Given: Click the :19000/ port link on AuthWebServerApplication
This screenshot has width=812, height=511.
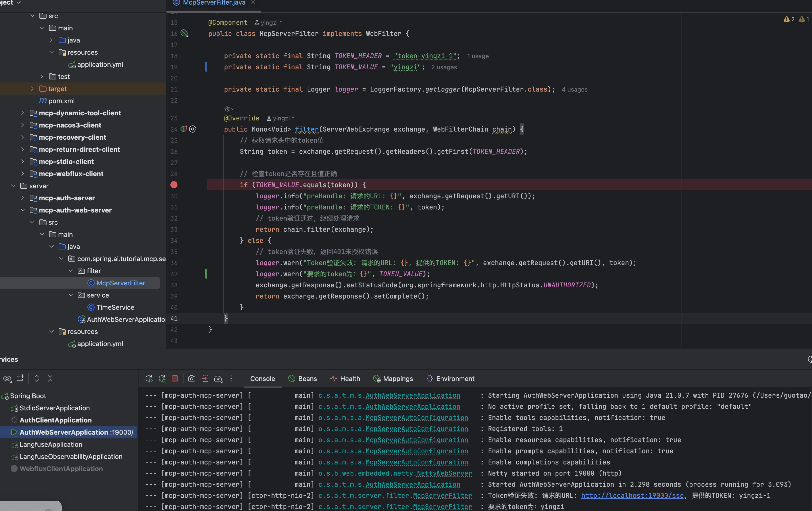Looking at the screenshot, I should 121,432.
